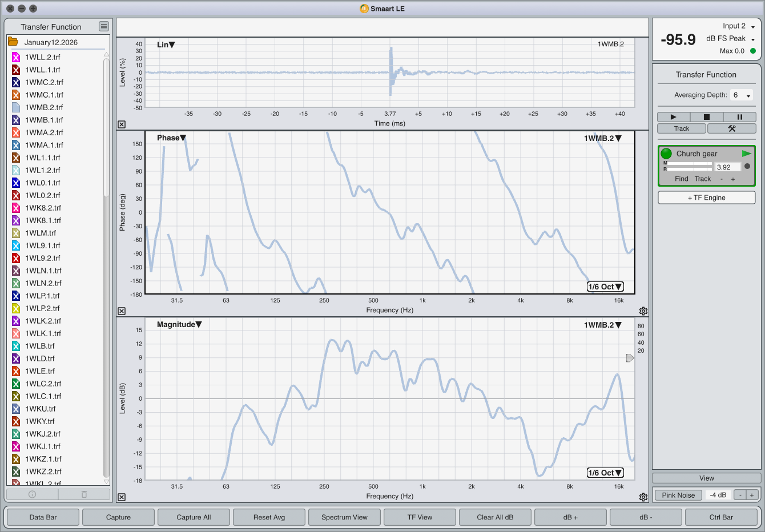This screenshot has width=765, height=532.
Task: Toggle the 1WMC.2.trf trace visibility icon
Action: (x=16, y=82)
